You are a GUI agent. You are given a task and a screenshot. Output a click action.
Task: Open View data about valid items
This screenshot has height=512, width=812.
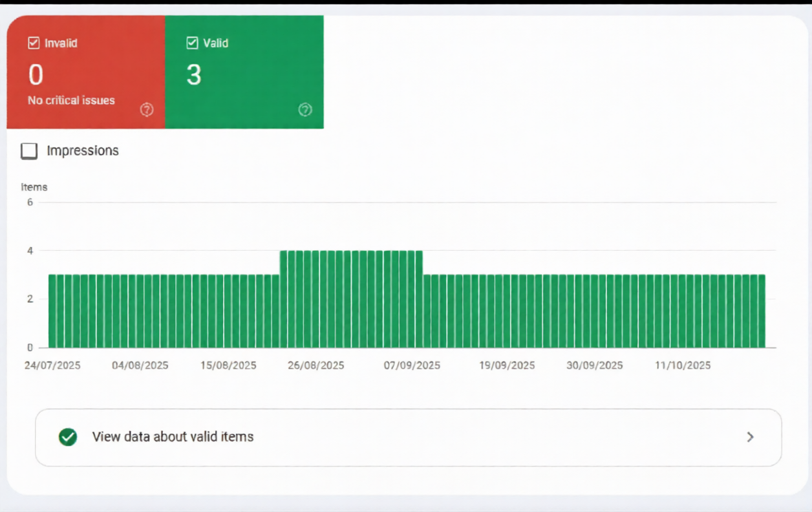pyautogui.click(x=173, y=437)
